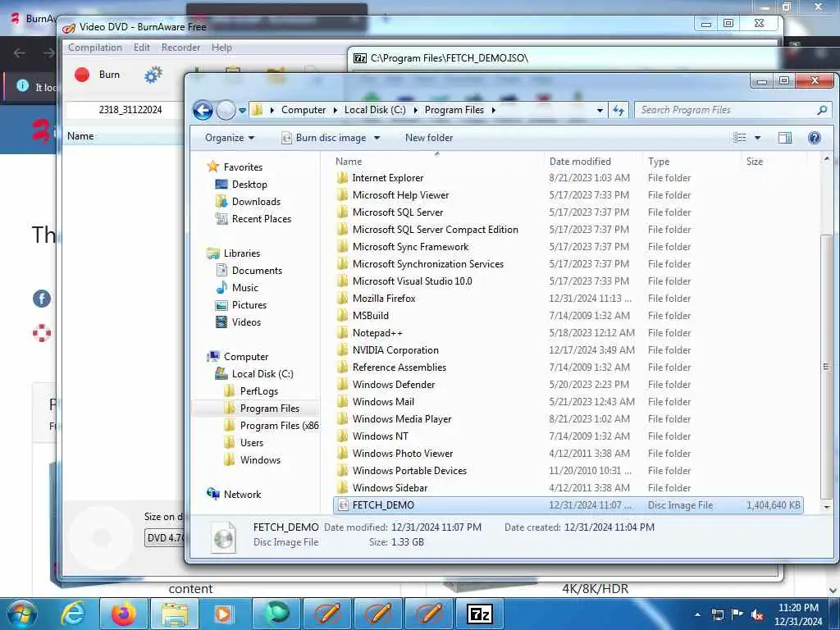Open Windows Explorer taskbar icon
840x630 pixels.
(x=175, y=614)
